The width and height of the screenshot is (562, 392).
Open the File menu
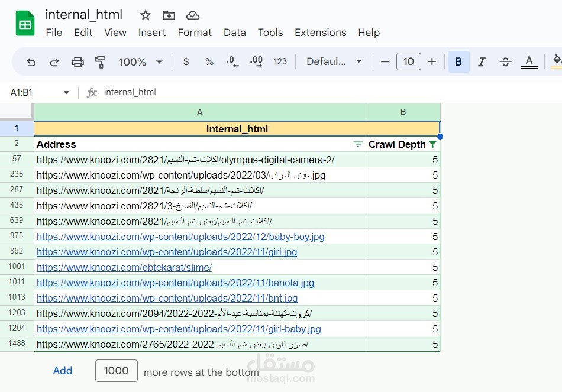(x=54, y=33)
